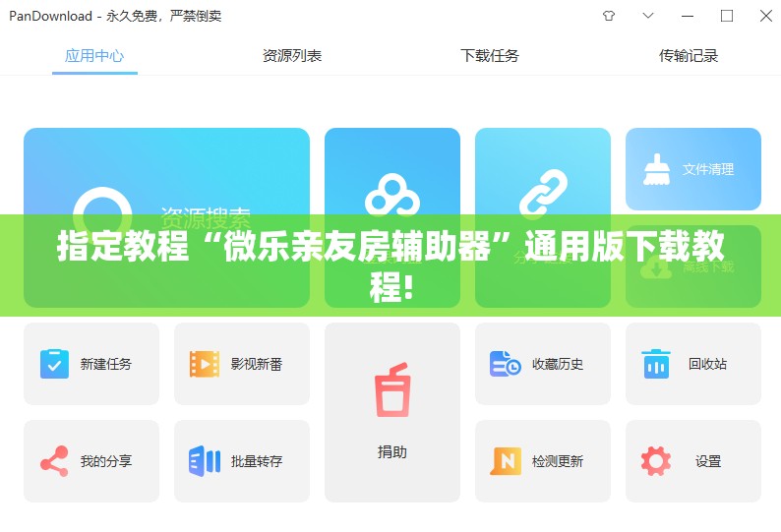Minimize the PanDownload window

click(688, 16)
